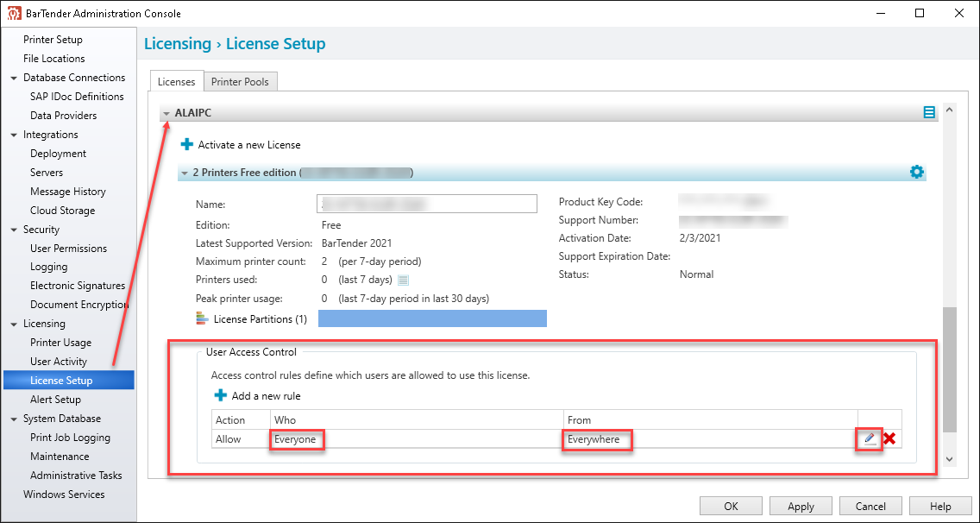980x523 pixels.
Task: Click the License Partitions (1) link
Action: tap(261, 319)
